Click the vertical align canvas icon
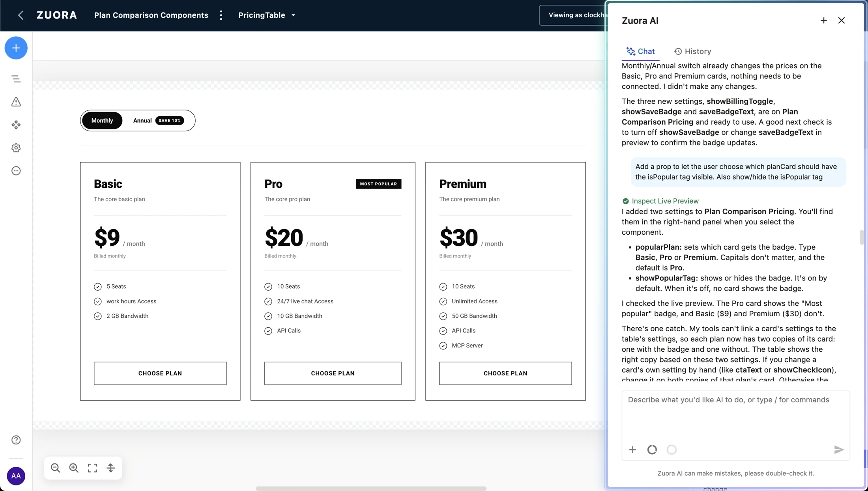The height and width of the screenshot is (491, 868). pos(111,468)
